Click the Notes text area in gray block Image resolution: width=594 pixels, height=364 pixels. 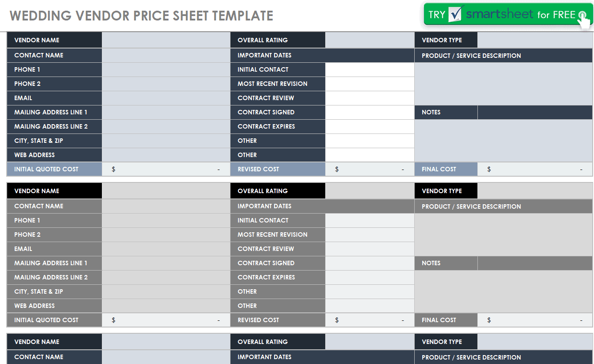pyautogui.click(x=504, y=291)
